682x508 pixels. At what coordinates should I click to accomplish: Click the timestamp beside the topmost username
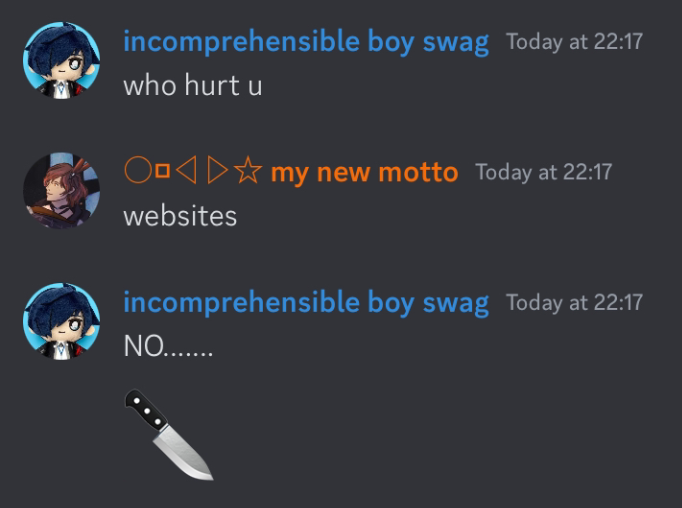[575, 42]
